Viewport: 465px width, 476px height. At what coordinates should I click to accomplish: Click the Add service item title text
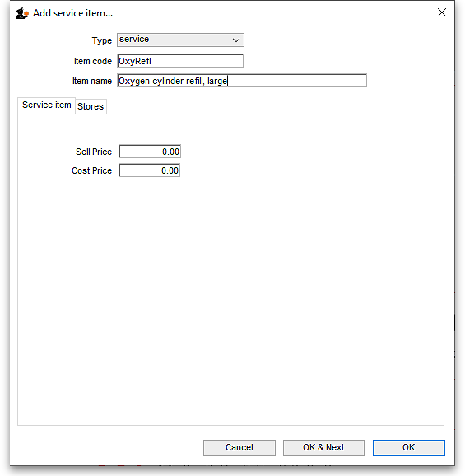72,13
